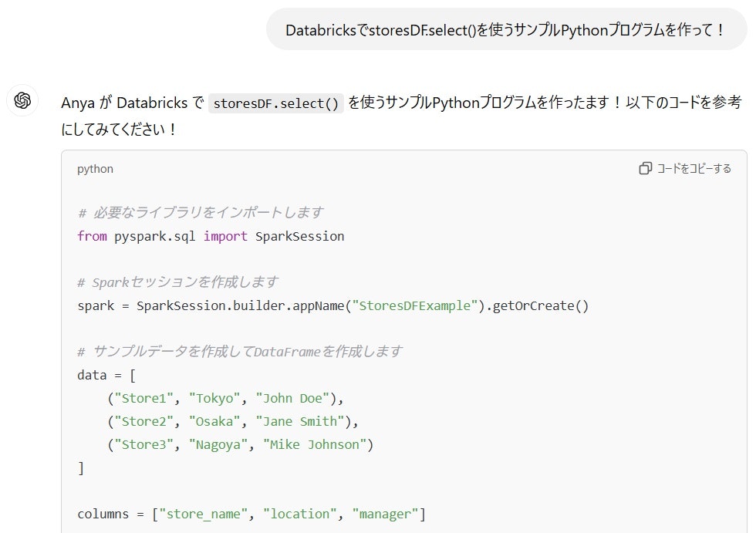Click the string "StoresDFExample"
The image size is (756, 533).
click(x=415, y=305)
